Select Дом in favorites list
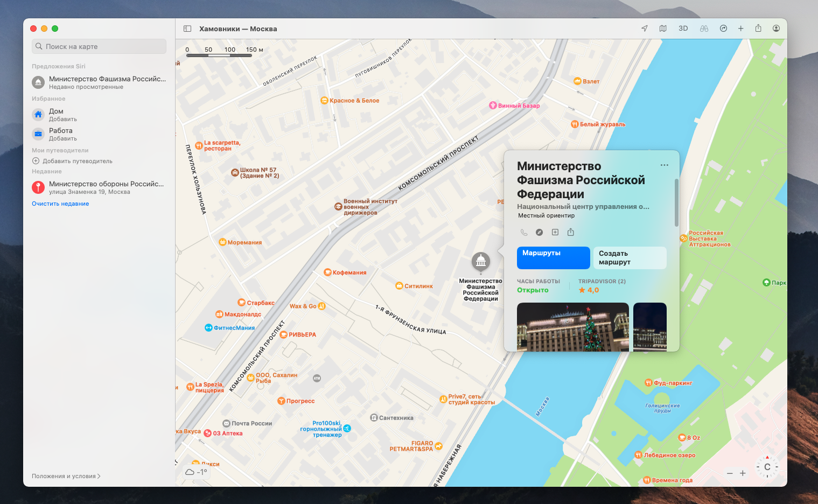 click(56, 115)
